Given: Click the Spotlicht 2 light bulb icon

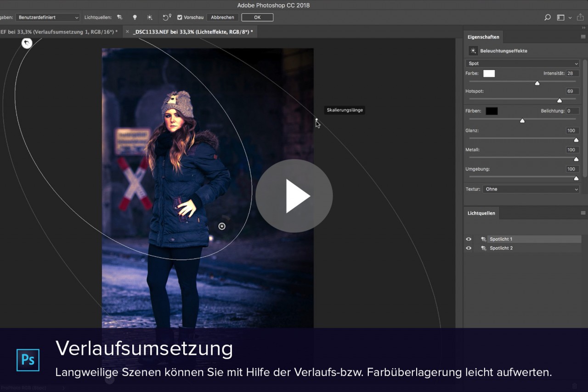Looking at the screenshot, I should pyautogui.click(x=484, y=248).
